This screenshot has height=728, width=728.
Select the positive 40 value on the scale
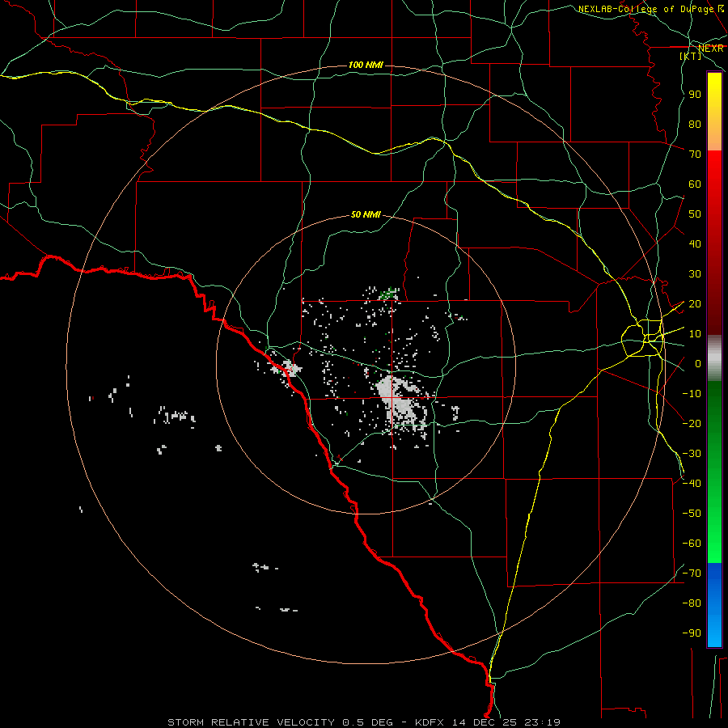695,244
